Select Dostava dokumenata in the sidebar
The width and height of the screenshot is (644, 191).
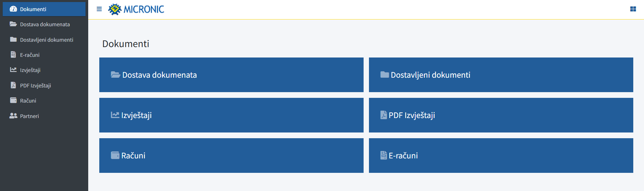click(45, 24)
